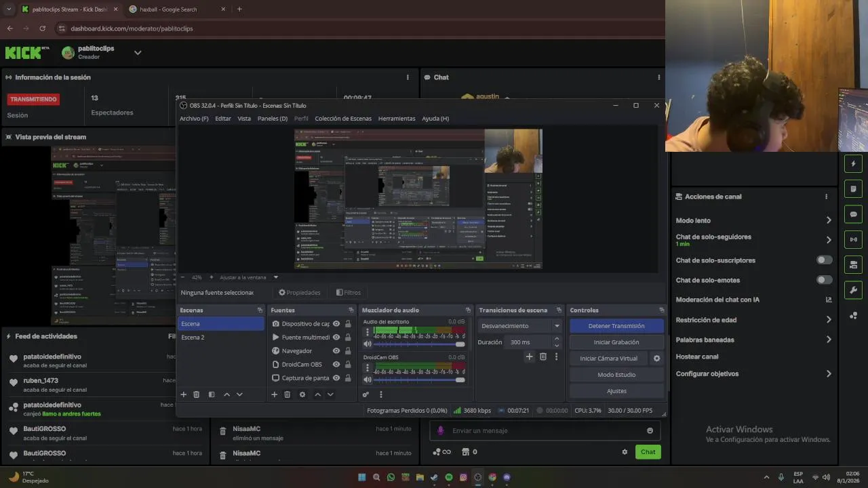The height and width of the screenshot is (488, 868).
Task: Click Kick sidebar broadcast signal icon
Action: (854, 239)
